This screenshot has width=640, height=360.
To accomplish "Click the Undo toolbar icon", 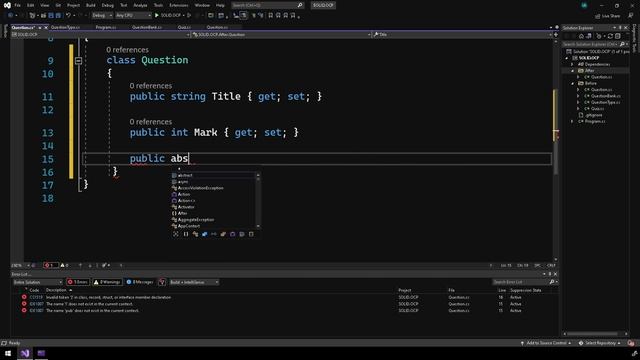I will click(x=68, y=16).
